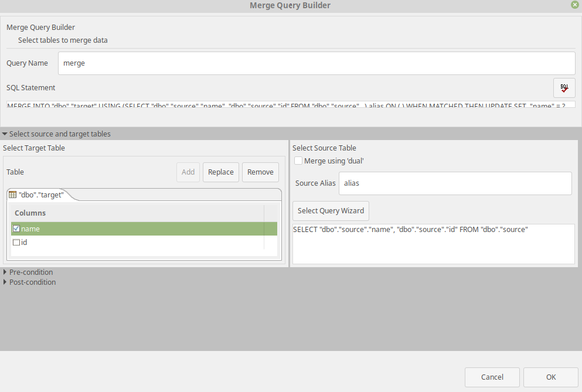
Task: Close the Merge Query Builder dialog
Action: pyautogui.click(x=574, y=5)
